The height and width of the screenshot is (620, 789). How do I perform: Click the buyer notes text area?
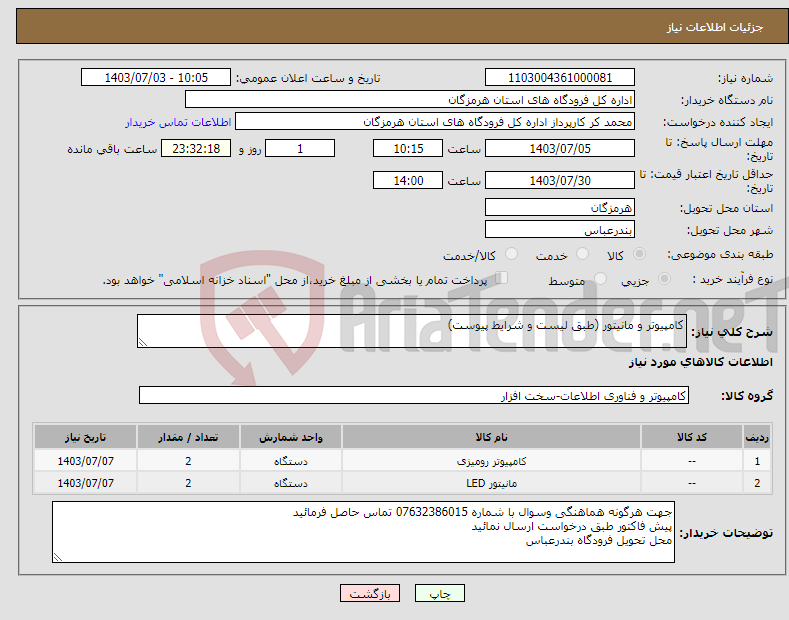pos(363,532)
